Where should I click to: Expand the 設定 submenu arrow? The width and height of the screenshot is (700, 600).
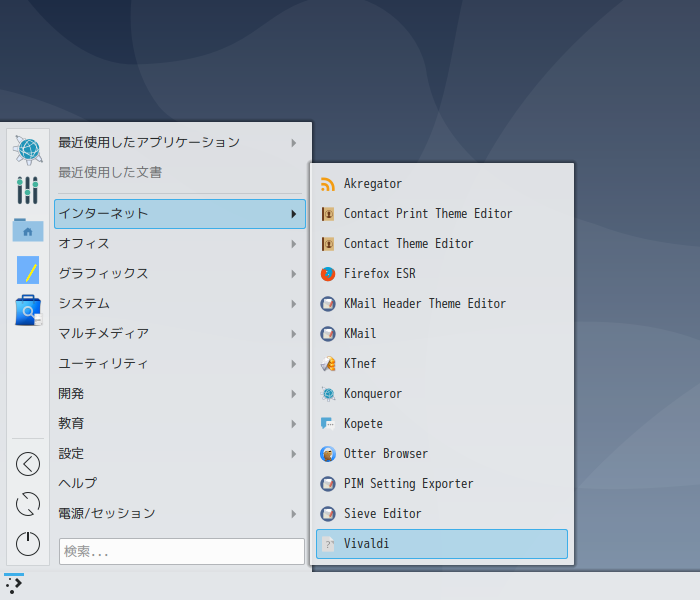click(x=294, y=454)
